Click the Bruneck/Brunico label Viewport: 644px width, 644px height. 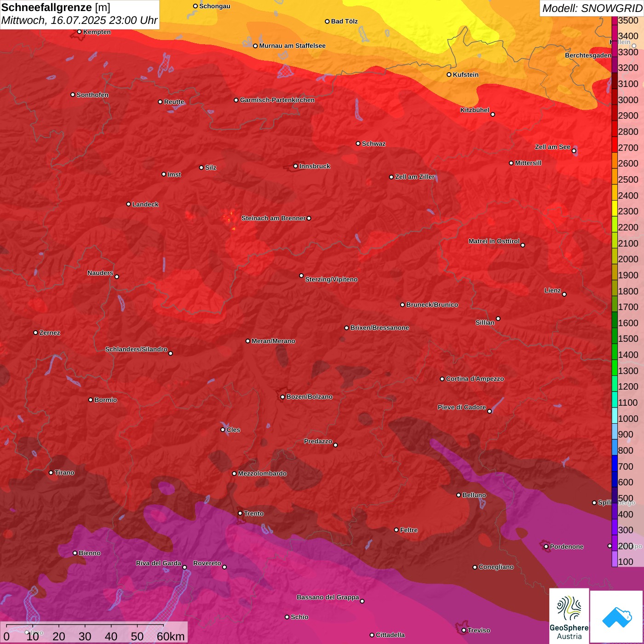[x=432, y=305]
